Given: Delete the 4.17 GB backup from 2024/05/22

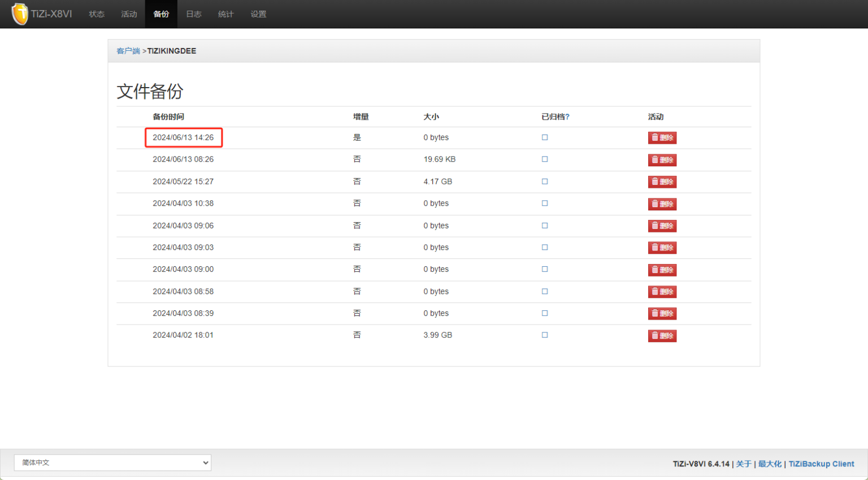Looking at the screenshot, I should point(662,182).
